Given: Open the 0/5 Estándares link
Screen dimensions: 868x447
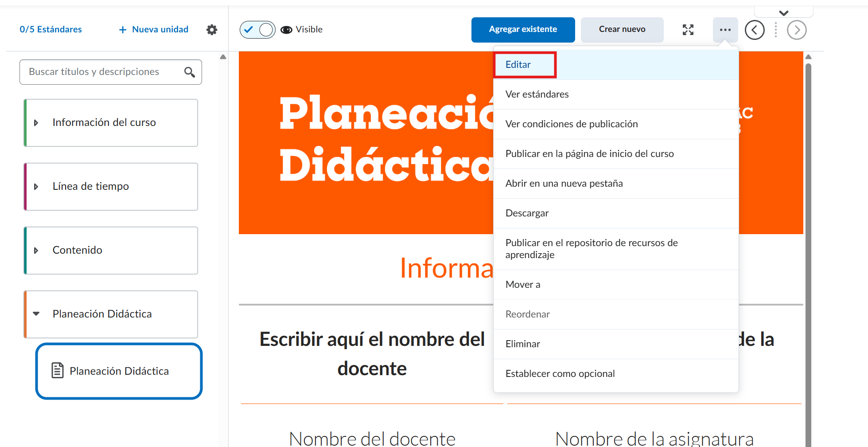Looking at the screenshot, I should 51,30.
